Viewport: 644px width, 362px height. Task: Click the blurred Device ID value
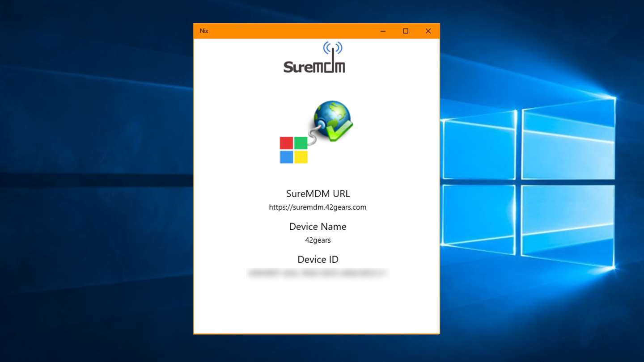[x=318, y=273]
